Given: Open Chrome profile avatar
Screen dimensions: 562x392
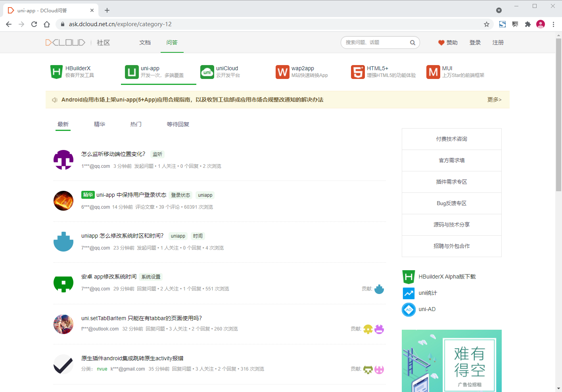Looking at the screenshot, I should tap(541, 24).
